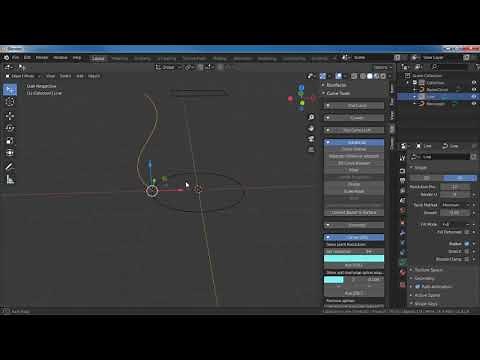Screen dimensions: 480x360
Task: Hide Collection using its eye icon
Action: (474, 82)
